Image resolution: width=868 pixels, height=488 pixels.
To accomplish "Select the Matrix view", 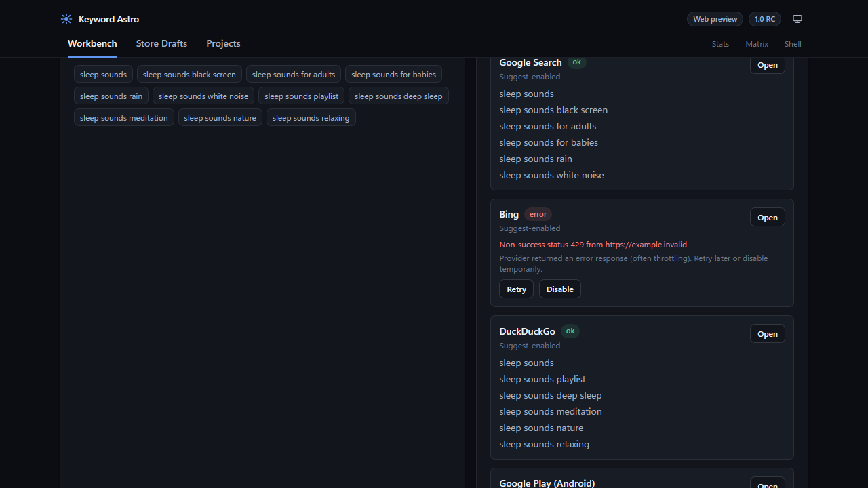I will (757, 44).
